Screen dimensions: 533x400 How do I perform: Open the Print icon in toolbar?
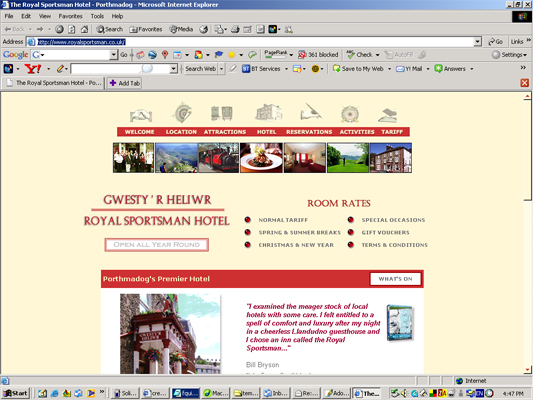pyautogui.click(x=235, y=30)
